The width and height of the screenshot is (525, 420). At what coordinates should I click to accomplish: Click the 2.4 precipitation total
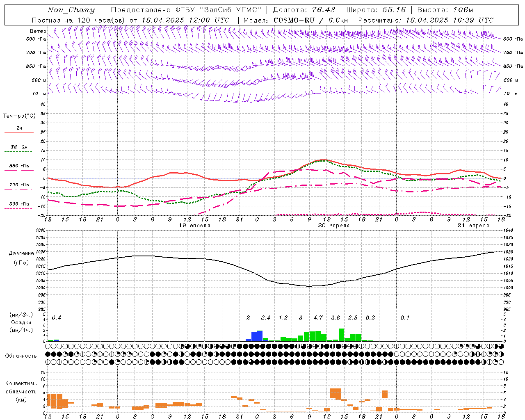pyautogui.click(x=266, y=318)
